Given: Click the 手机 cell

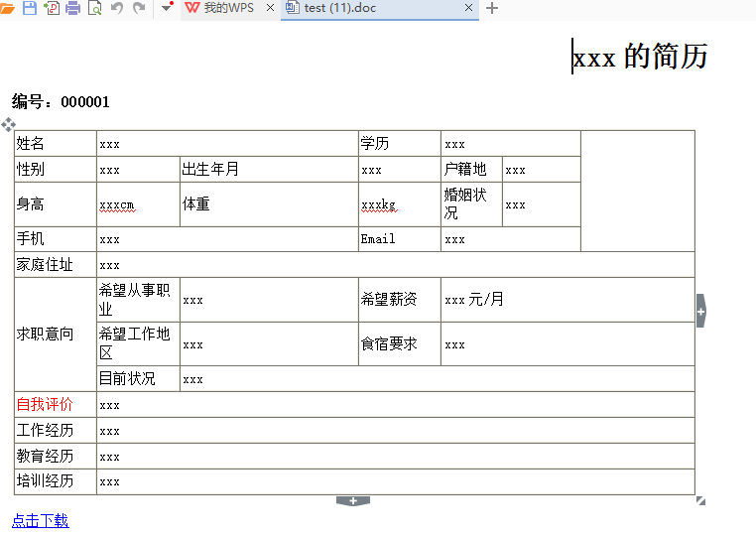Looking at the screenshot, I should [56, 239].
